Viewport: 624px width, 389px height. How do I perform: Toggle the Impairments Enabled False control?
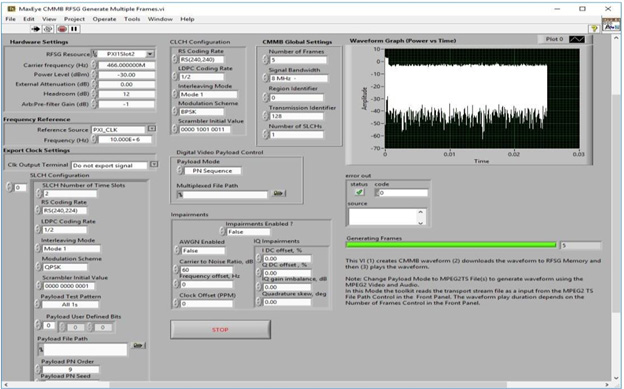(248, 232)
